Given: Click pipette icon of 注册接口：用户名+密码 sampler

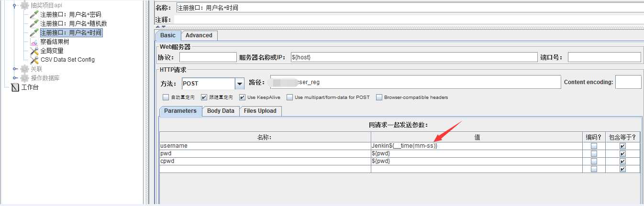Looking at the screenshot, I should point(34,14).
